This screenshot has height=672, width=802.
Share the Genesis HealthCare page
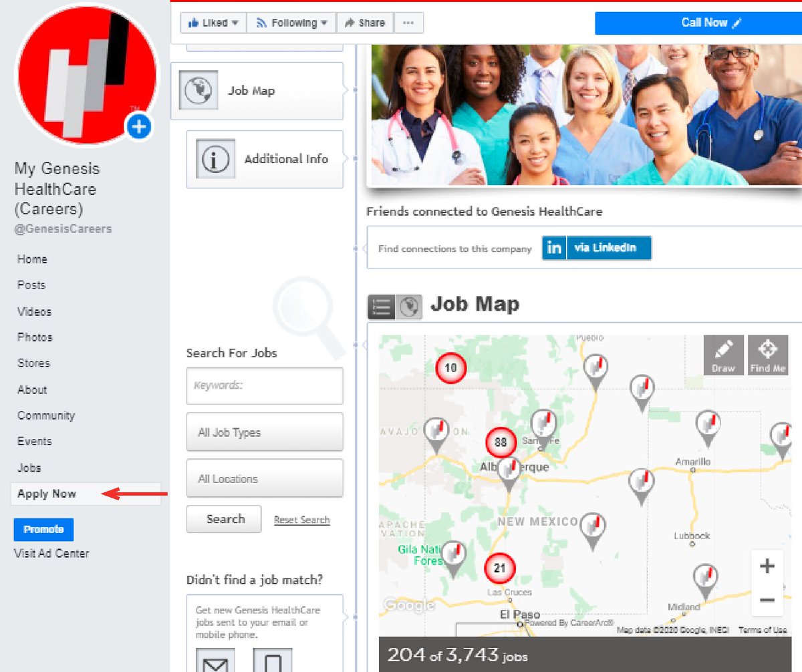click(x=365, y=23)
